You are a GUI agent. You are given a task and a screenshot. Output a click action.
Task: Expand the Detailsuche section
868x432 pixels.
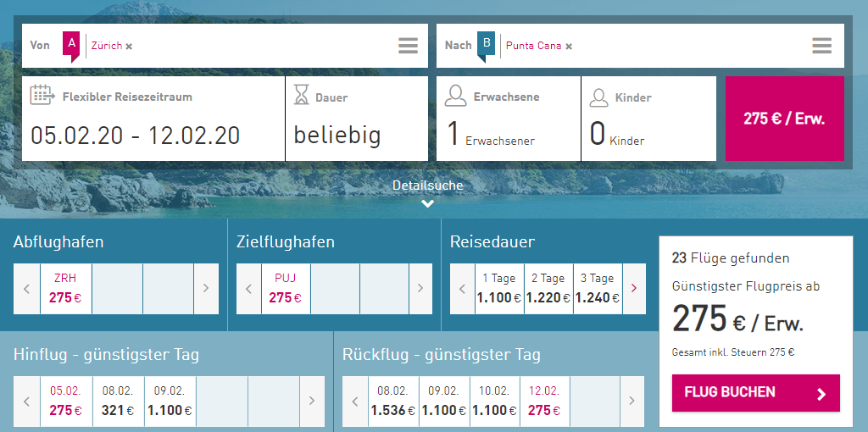tap(427, 194)
